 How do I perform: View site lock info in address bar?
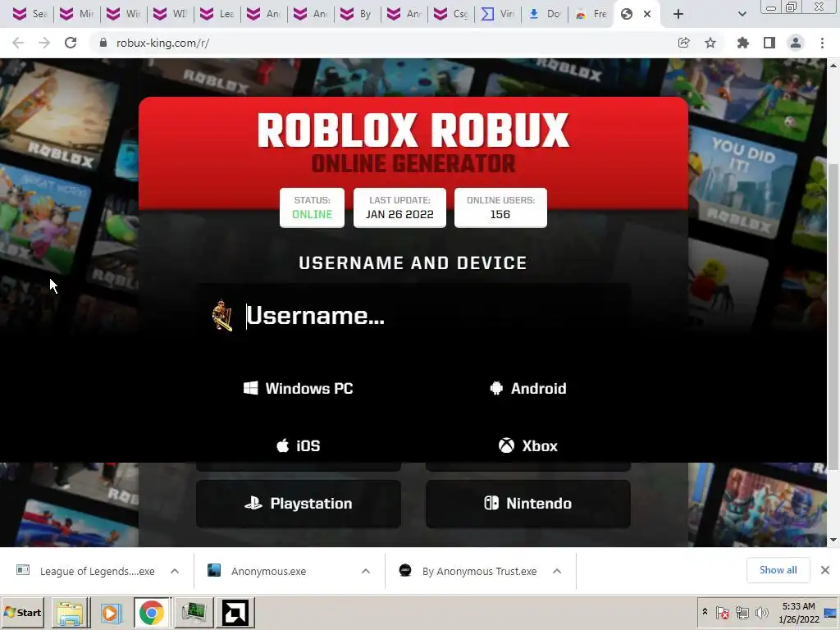coord(103,43)
